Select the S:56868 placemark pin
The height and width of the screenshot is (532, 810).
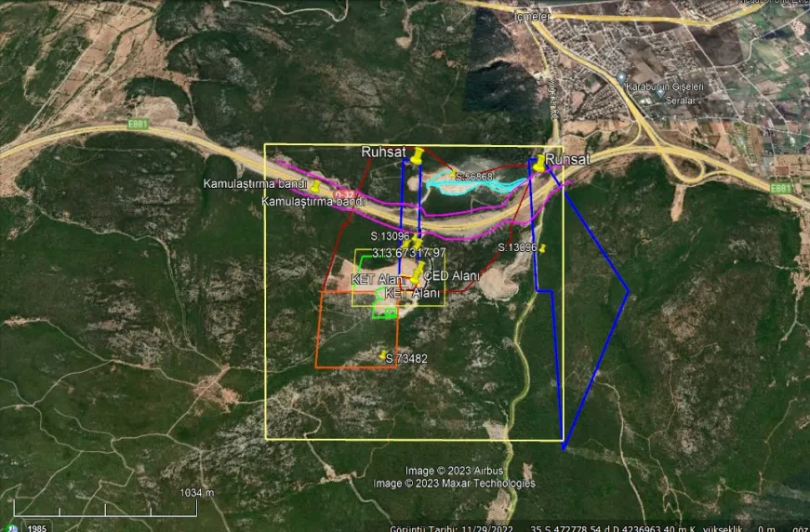tap(454, 174)
